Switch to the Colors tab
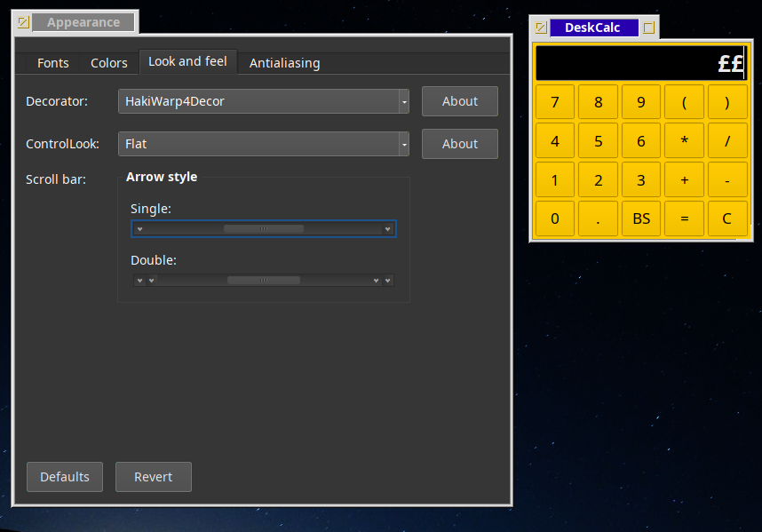The height and width of the screenshot is (532, 762). pyautogui.click(x=109, y=63)
